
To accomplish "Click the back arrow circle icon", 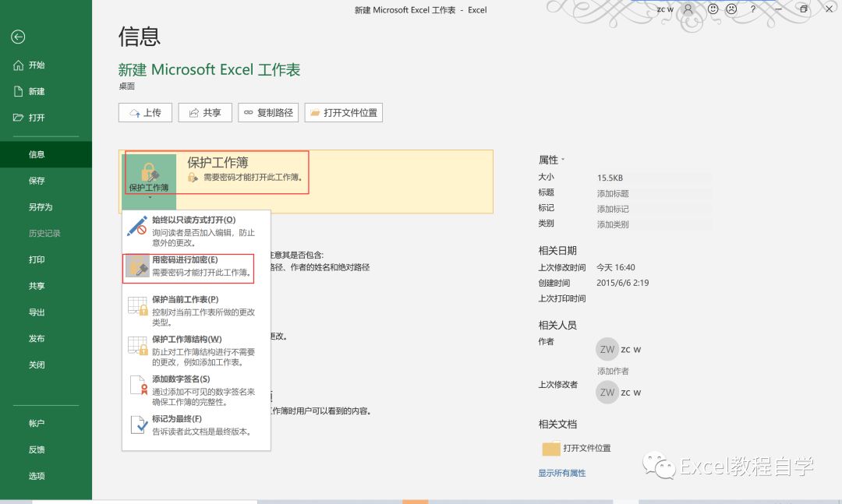I will (x=18, y=37).
